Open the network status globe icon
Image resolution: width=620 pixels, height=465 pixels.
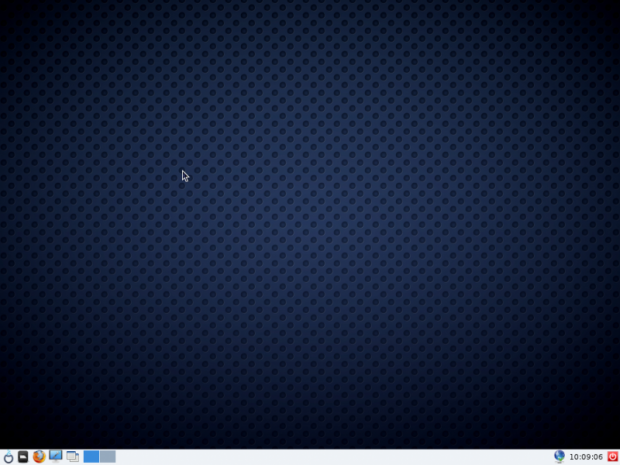tap(559, 457)
